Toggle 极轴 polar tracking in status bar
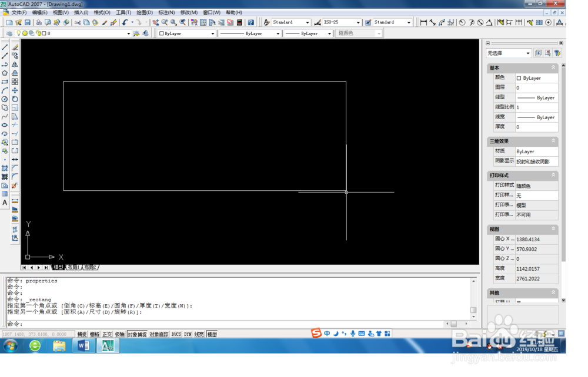Image resolution: width=588 pixels, height=377 pixels. (x=119, y=334)
